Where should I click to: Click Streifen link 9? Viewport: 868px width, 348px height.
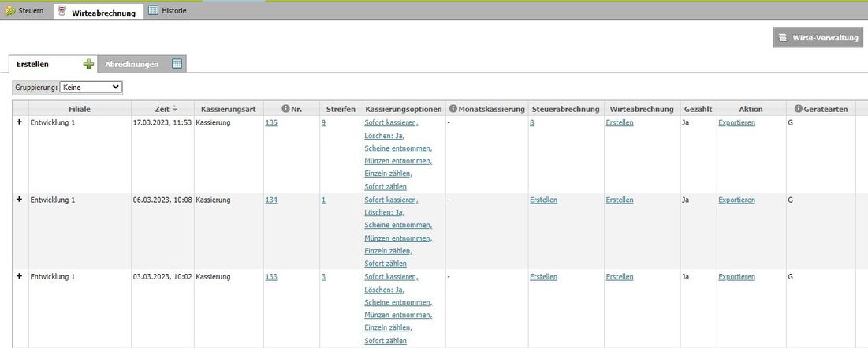coord(323,122)
